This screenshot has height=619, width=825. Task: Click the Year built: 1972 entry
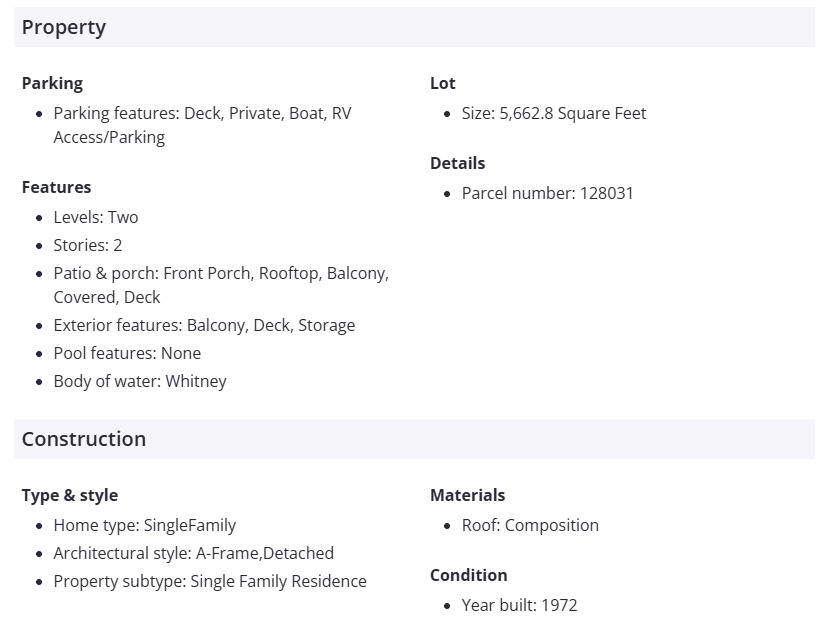(520, 605)
